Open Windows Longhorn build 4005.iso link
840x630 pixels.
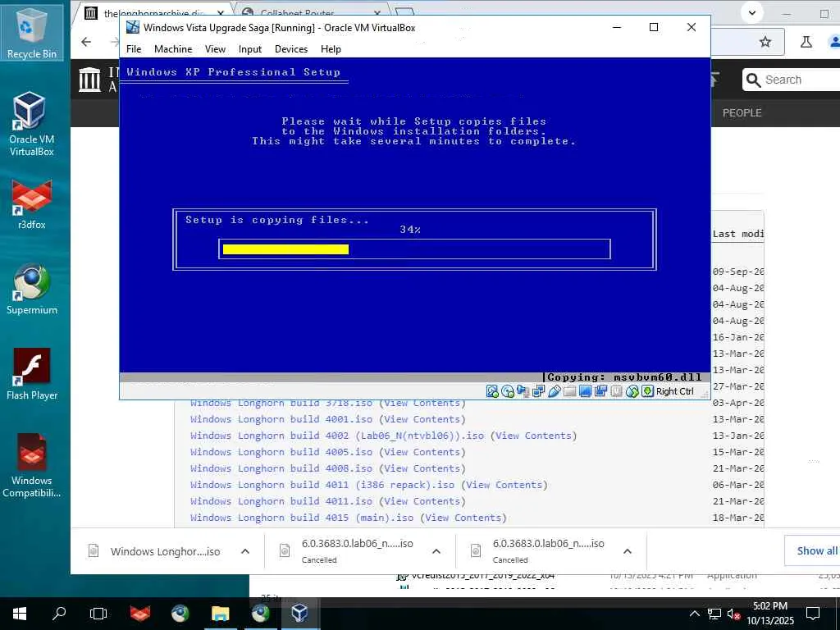tap(281, 452)
